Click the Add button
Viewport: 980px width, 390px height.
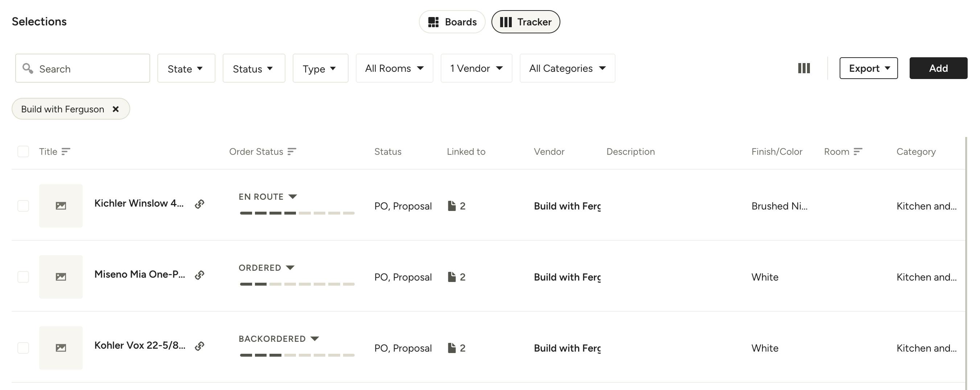(938, 68)
